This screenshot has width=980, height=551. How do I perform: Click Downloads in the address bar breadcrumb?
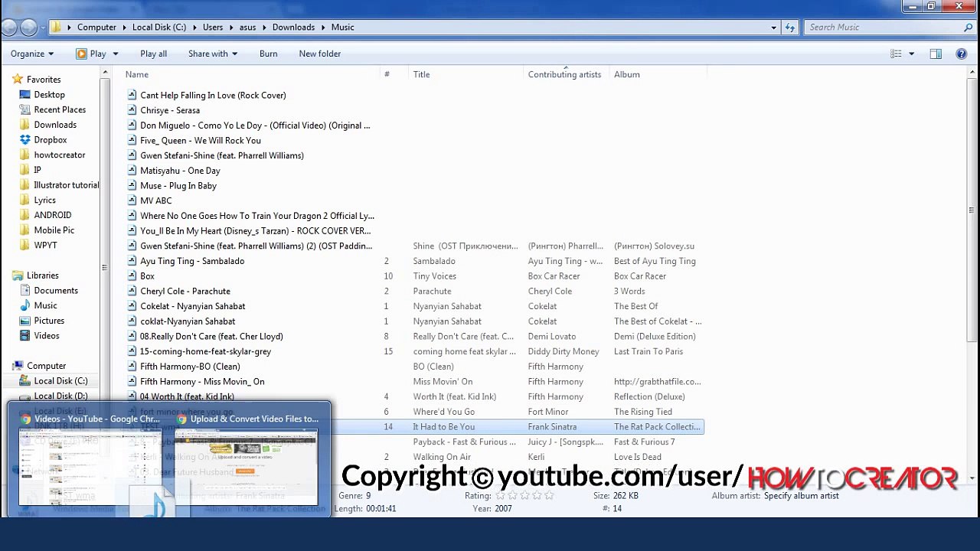[293, 28]
